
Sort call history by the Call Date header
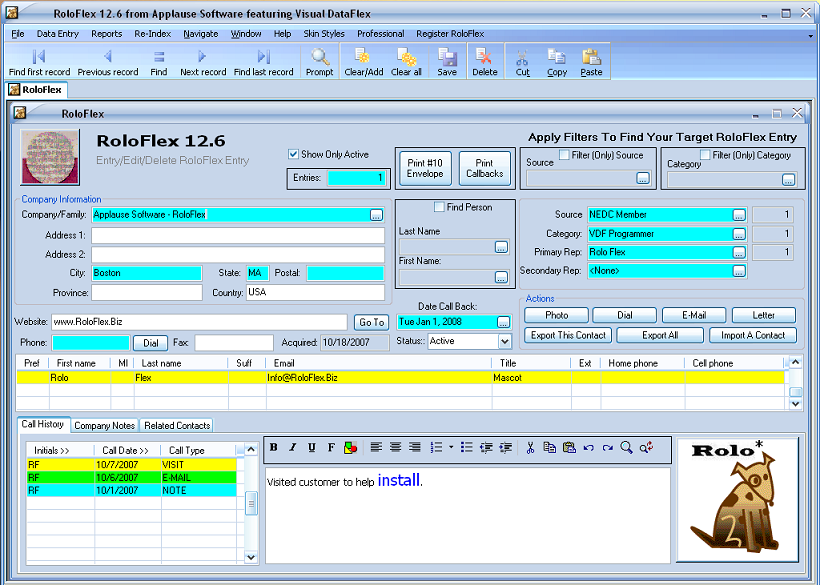pyautogui.click(x=126, y=450)
